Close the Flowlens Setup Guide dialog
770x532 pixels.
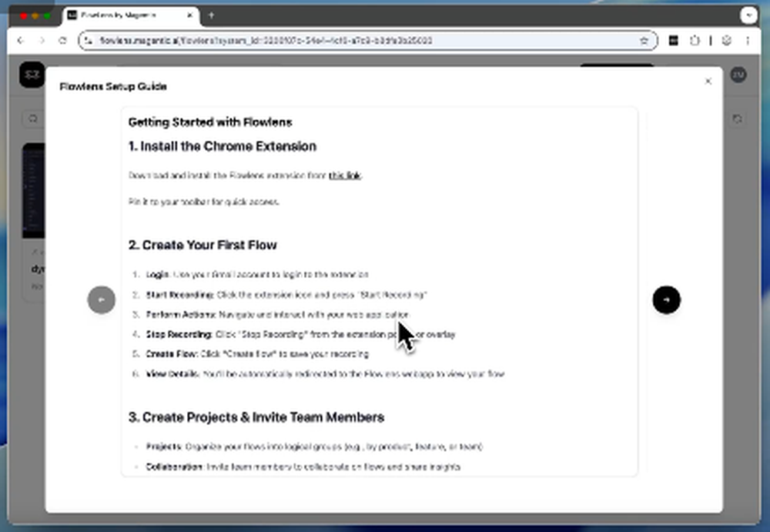[x=708, y=81]
